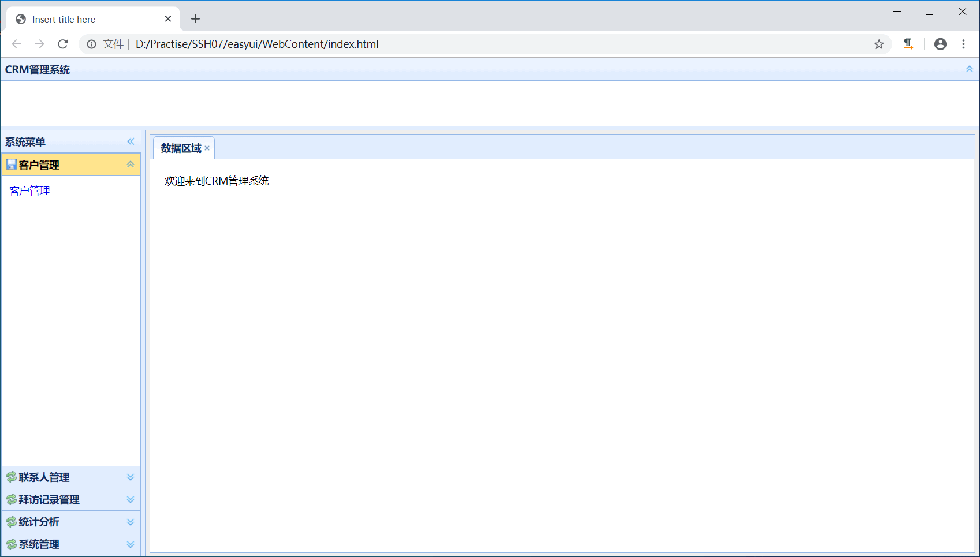This screenshot has width=980, height=557.
Task: Reload the page
Action: [x=62, y=44]
